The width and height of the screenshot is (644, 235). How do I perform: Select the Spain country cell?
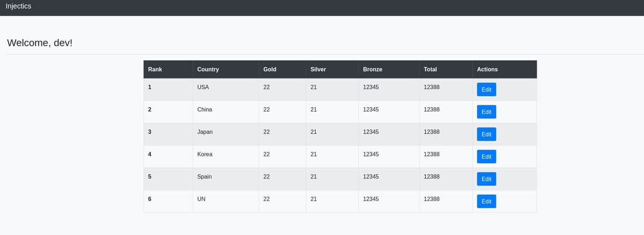point(204,176)
